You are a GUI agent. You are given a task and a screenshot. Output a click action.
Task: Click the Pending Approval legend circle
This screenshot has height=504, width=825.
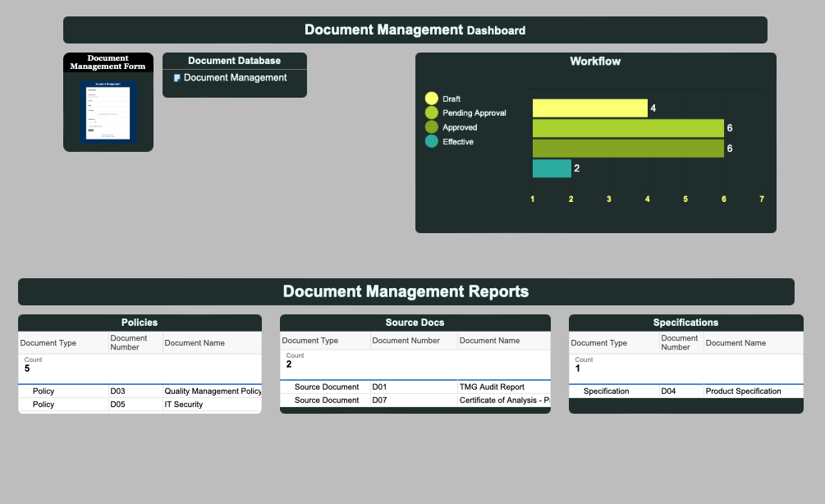coord(432,113)
